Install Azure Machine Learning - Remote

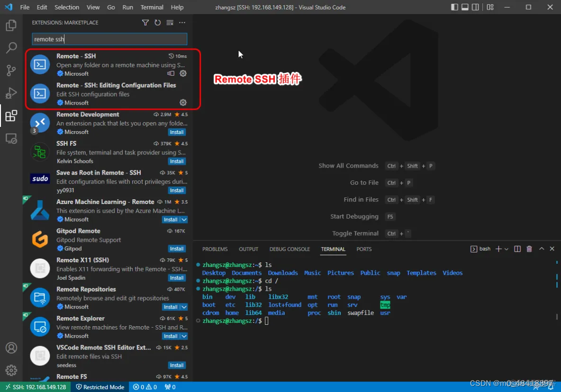[x=171, y=219]
